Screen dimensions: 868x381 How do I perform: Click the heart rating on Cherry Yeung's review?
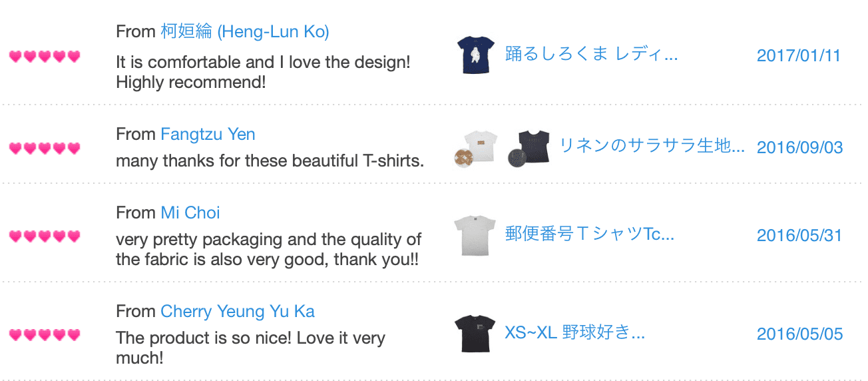pos(45,334)
